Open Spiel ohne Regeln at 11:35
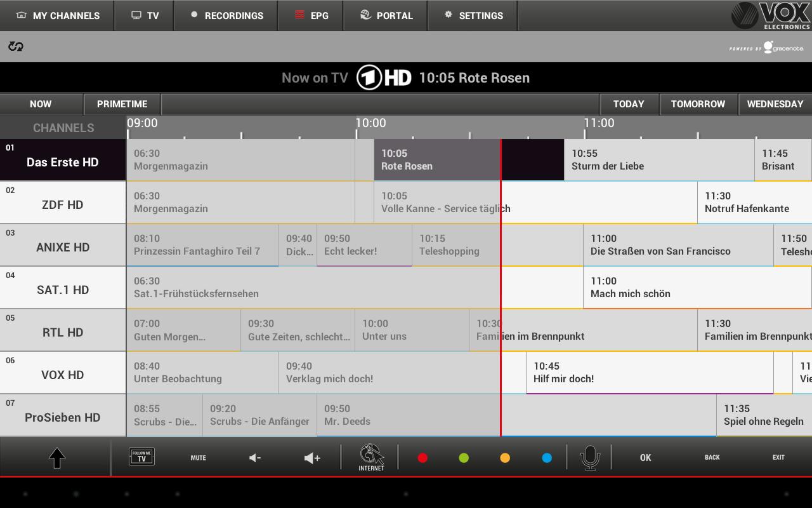812x508 pixels. 764,415
